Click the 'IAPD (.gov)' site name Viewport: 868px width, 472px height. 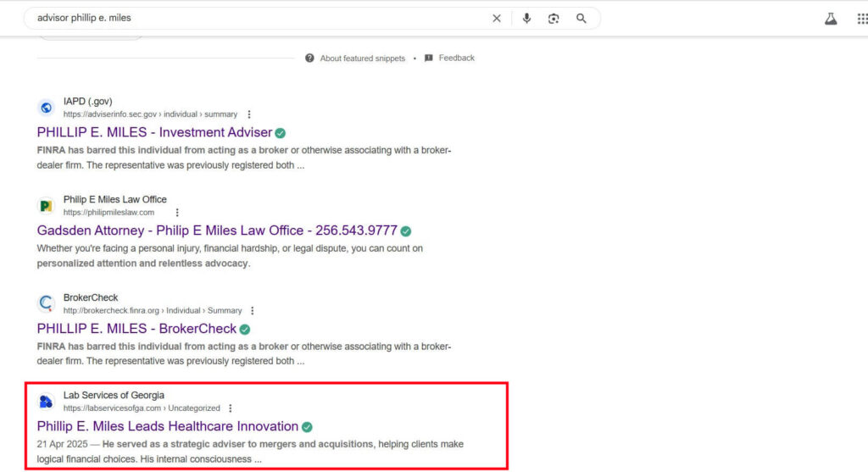(87, 101)
